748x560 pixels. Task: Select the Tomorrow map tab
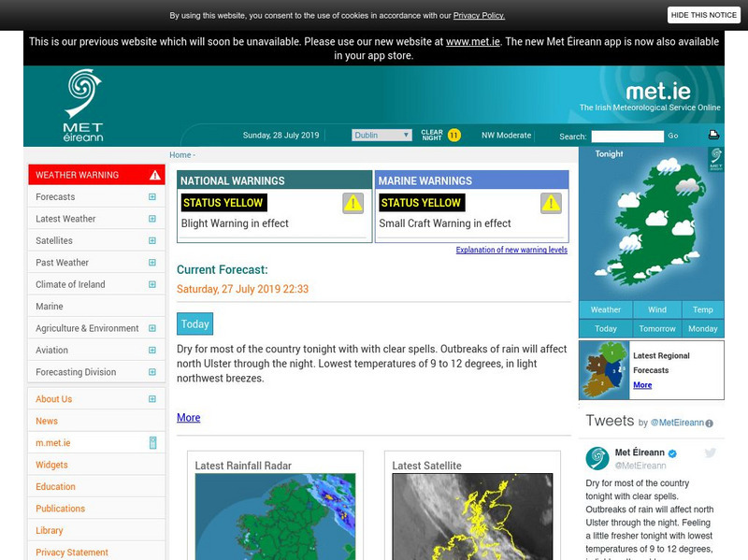(x=657, y=329)
